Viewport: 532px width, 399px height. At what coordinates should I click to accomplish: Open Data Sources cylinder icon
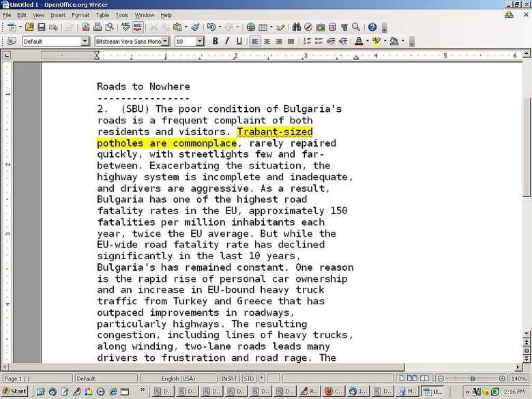pyautogui.click(x=332, y=27)
